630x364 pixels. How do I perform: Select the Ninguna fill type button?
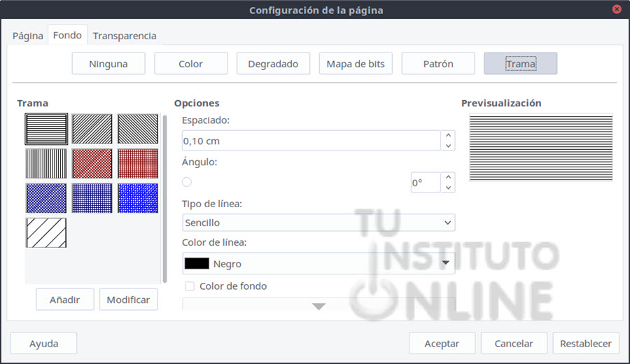[x=108, y=64]
